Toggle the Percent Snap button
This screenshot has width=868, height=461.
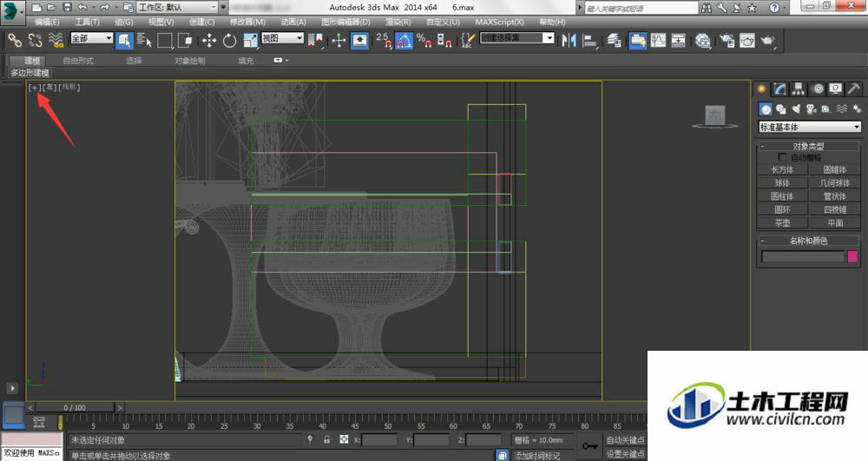point(424,41)
